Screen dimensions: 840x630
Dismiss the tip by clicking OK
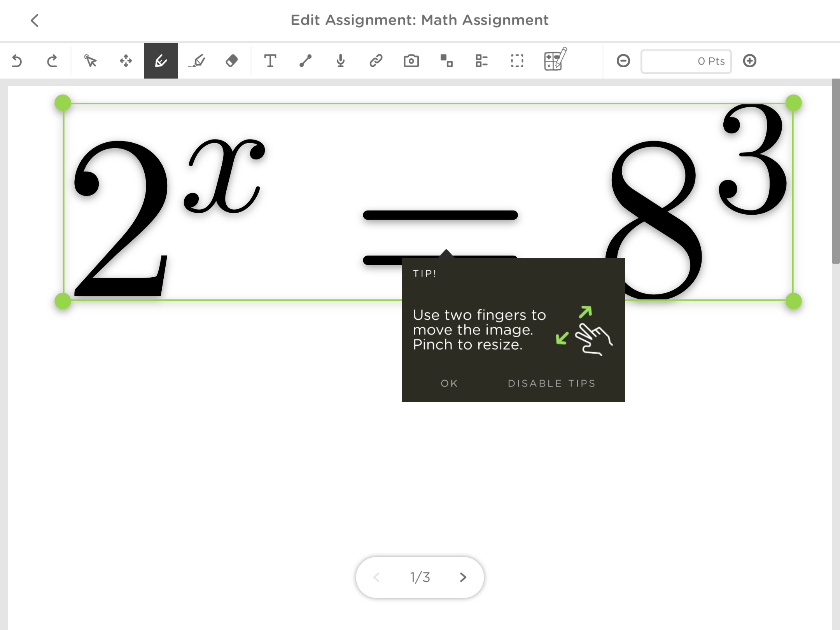[449, 383]
